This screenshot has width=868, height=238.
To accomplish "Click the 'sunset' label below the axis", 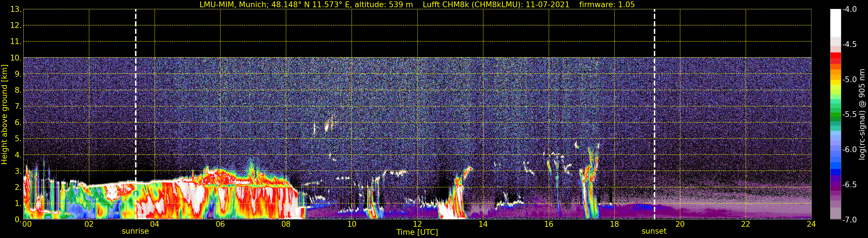I will (x=654, y=231).
